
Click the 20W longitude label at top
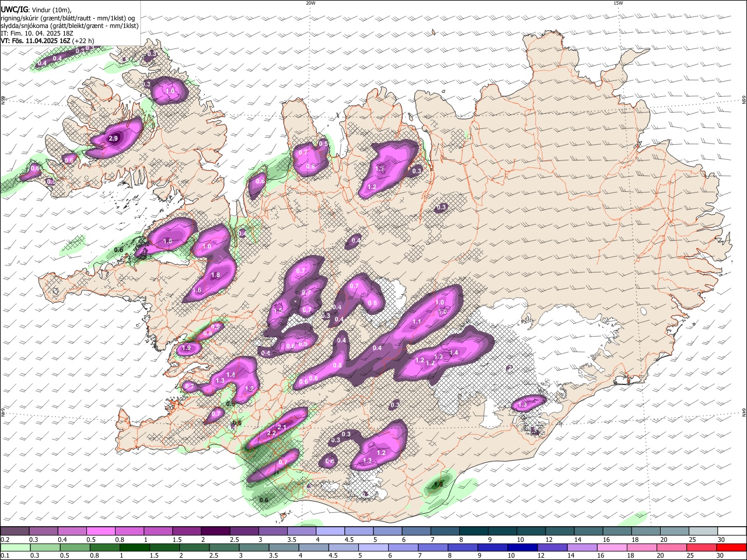point(310,3)
